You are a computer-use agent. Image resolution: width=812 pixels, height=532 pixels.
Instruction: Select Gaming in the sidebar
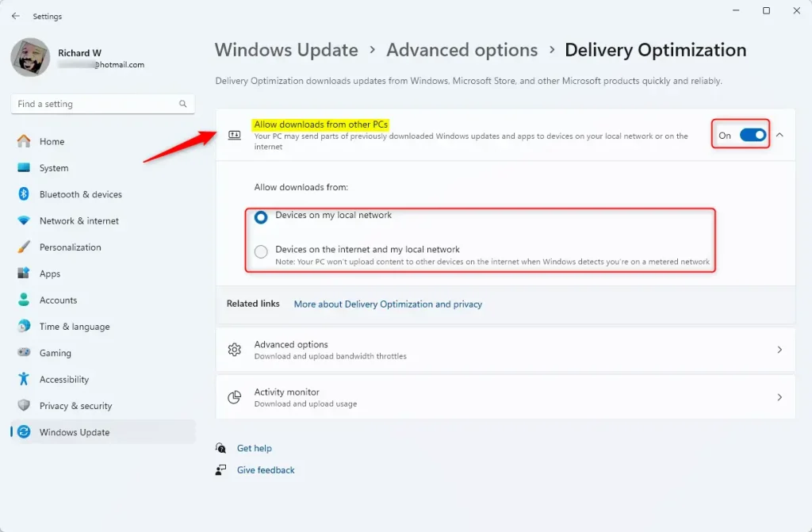click(x=102, y=353)
